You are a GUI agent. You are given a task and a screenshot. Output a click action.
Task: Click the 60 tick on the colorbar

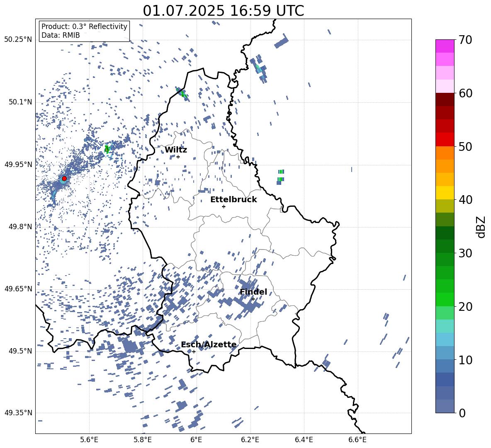tap(465, 93)
